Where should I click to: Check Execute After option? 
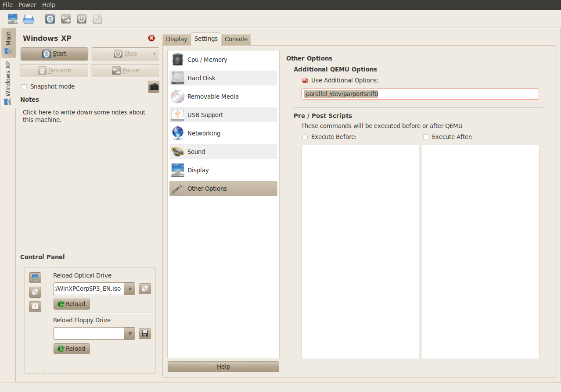[426, 137]
